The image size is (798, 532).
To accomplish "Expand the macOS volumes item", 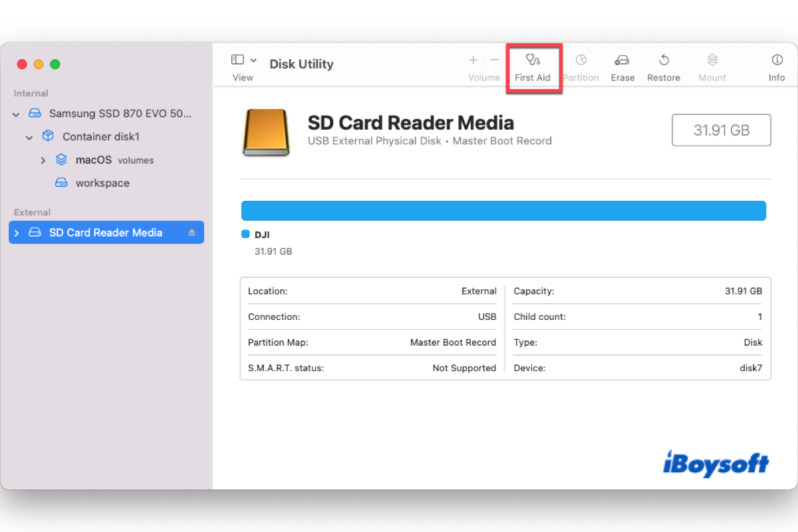I will tap(43, 160).
